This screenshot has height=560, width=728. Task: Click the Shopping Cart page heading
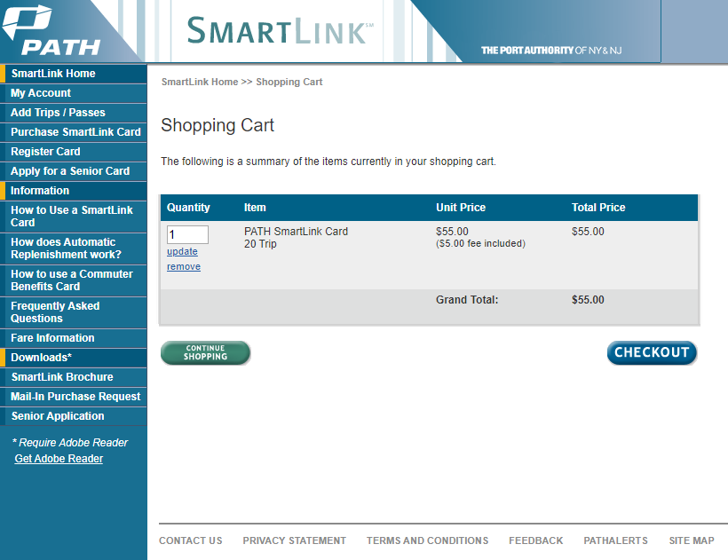pos(218,125)
